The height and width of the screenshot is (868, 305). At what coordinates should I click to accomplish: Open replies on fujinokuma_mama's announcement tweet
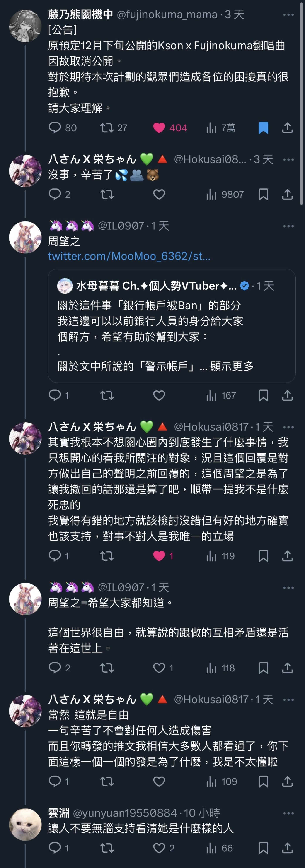[63, 128]
